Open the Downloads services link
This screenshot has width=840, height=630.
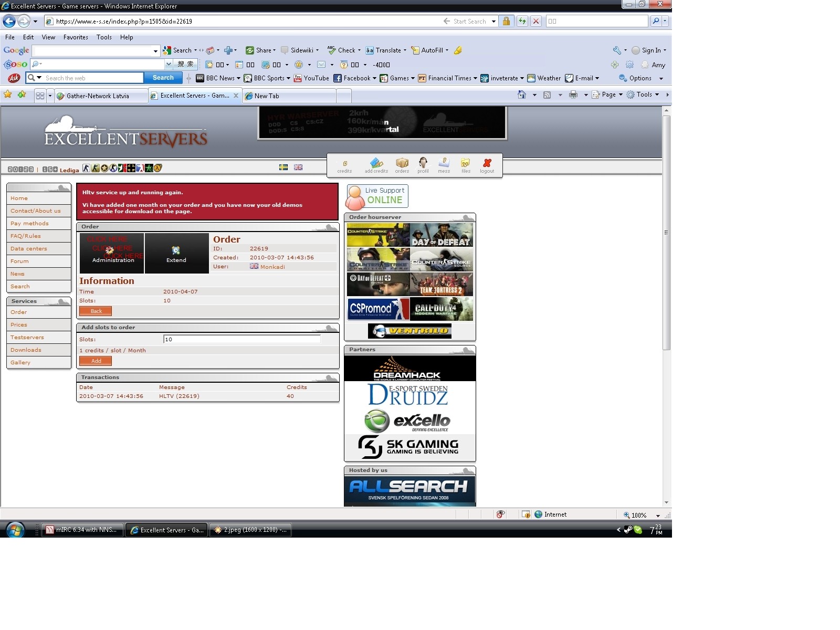click(x=26, y=350)
